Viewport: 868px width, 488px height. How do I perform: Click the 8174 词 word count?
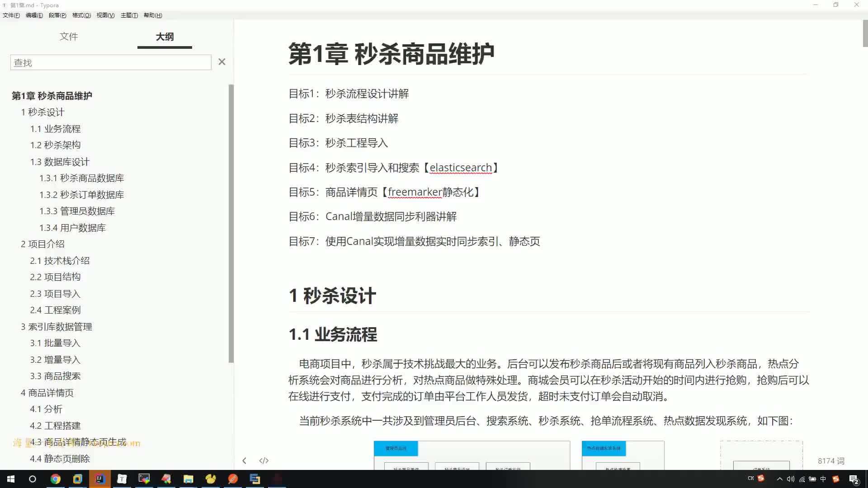point(831,461)
